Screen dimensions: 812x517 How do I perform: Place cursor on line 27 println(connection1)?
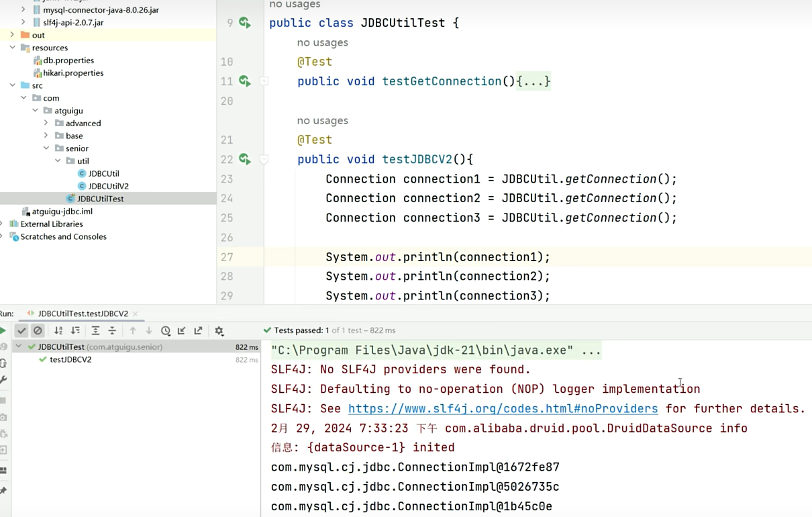(438, 257)
